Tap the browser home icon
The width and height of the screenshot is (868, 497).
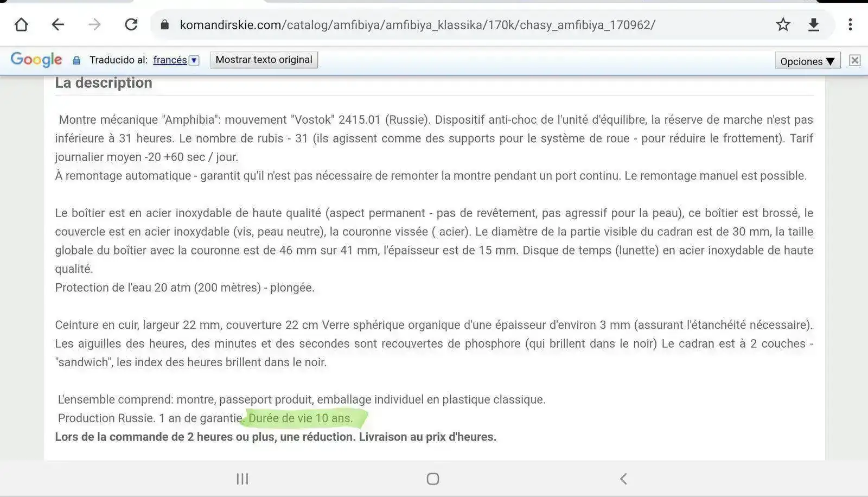point(21,24)
